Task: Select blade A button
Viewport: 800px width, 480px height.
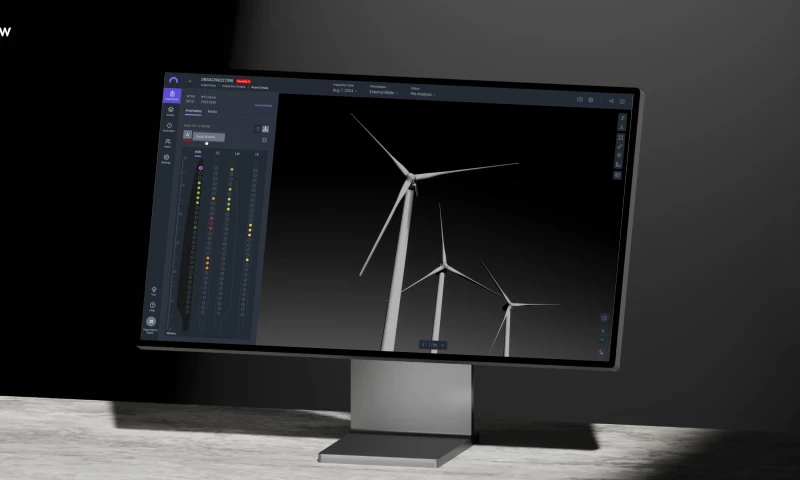Action: coord(187,135)
